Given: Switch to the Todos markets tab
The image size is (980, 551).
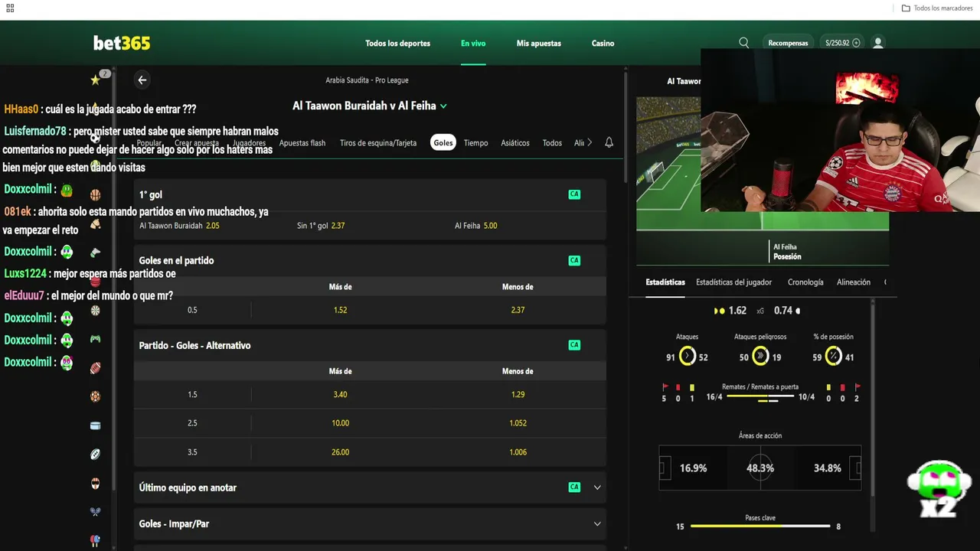Looking at the screenshot, I should 552,143.
